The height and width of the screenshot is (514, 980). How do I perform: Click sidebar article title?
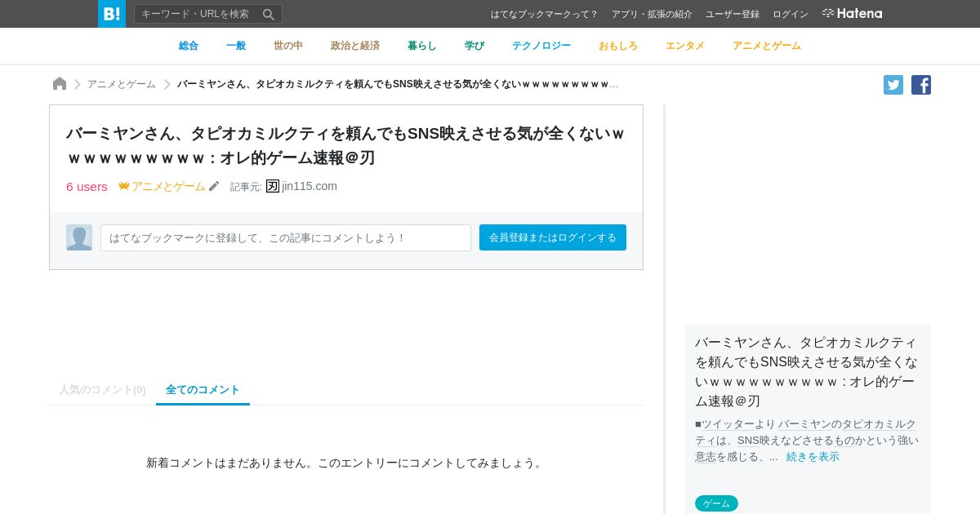tap(807, 371)
